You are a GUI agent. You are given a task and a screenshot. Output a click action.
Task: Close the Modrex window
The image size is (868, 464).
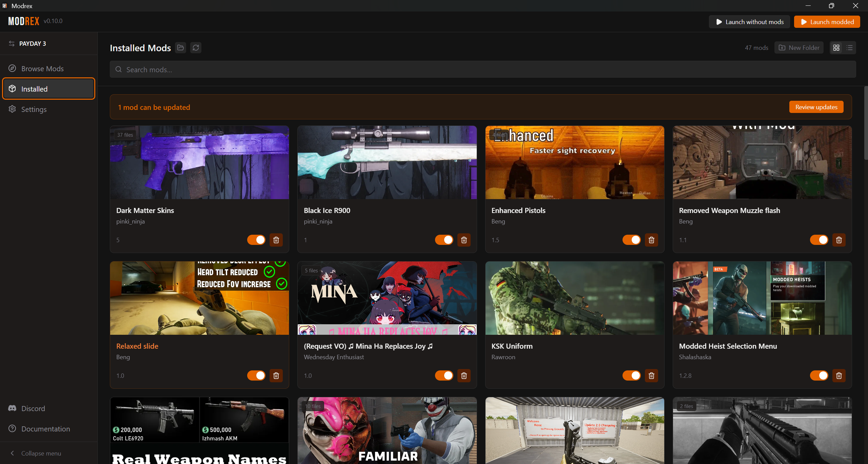pos(855,6)
